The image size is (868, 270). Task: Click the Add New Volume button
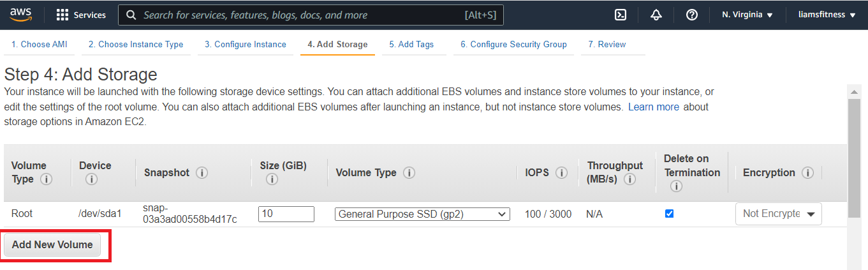tap(52, 244)
